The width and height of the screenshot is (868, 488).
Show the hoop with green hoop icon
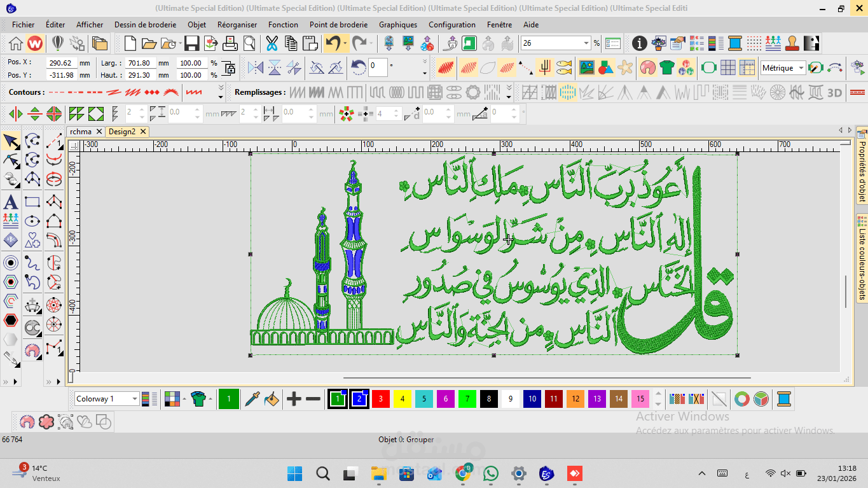coord(708,67)
